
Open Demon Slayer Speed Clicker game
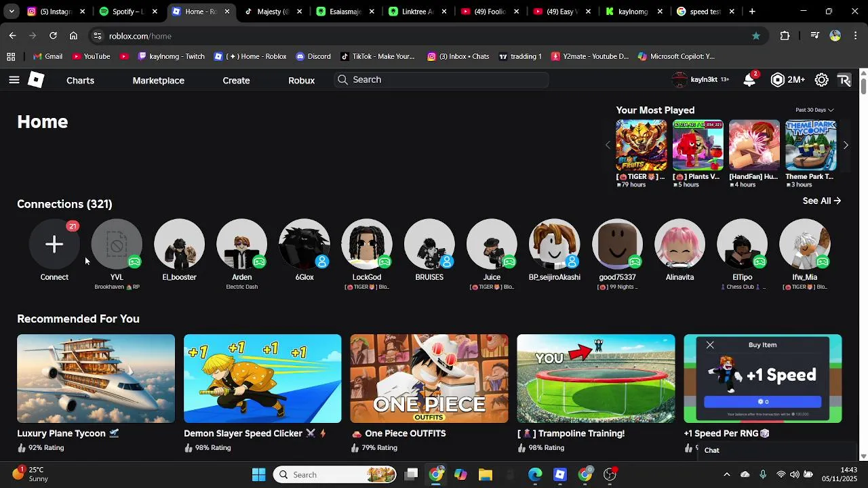pos(262,378)
